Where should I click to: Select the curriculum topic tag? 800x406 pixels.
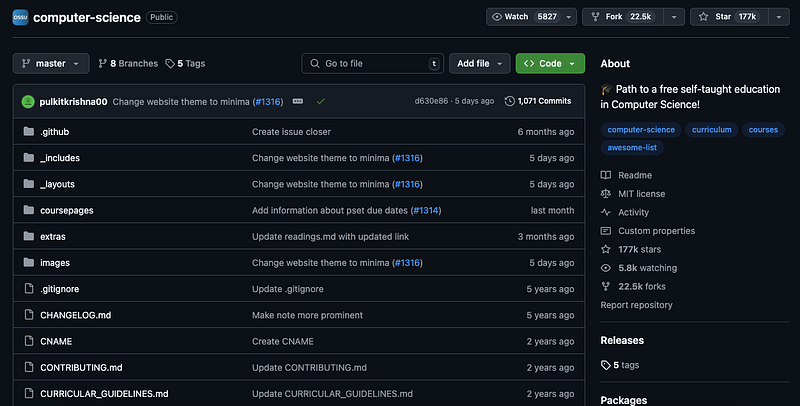pos(712,130)
